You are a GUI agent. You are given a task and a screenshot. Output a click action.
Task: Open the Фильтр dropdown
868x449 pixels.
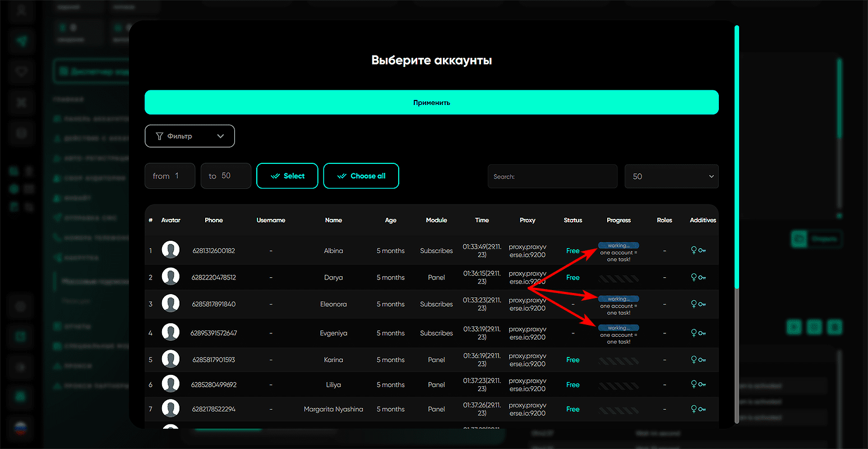[190, 136]
